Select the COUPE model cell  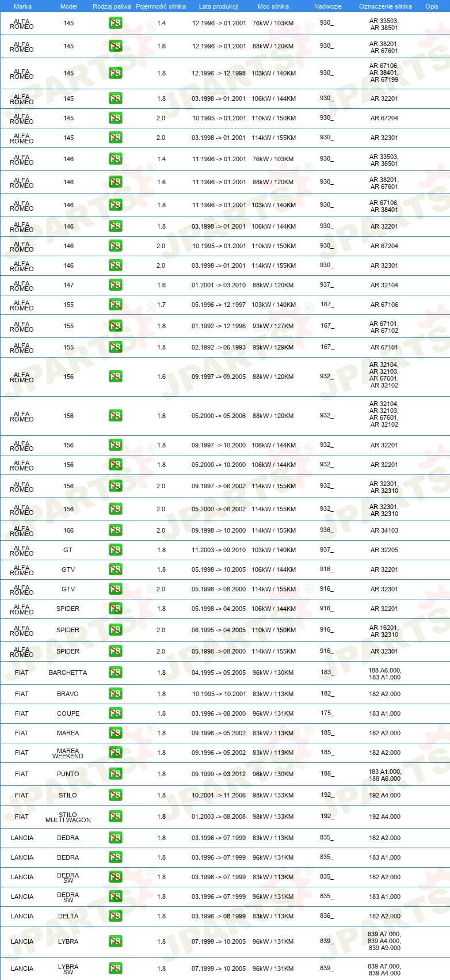pyautogui.click(x=68, y=714)
